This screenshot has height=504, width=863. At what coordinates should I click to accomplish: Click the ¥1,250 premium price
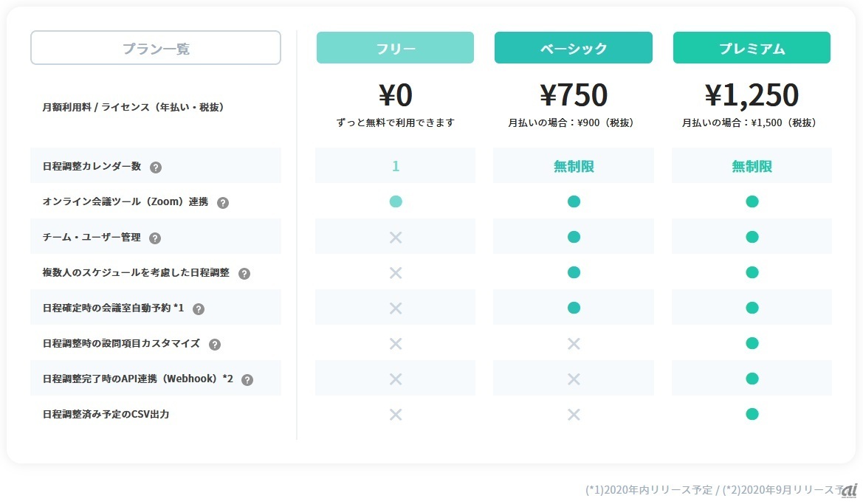(752, 95)
